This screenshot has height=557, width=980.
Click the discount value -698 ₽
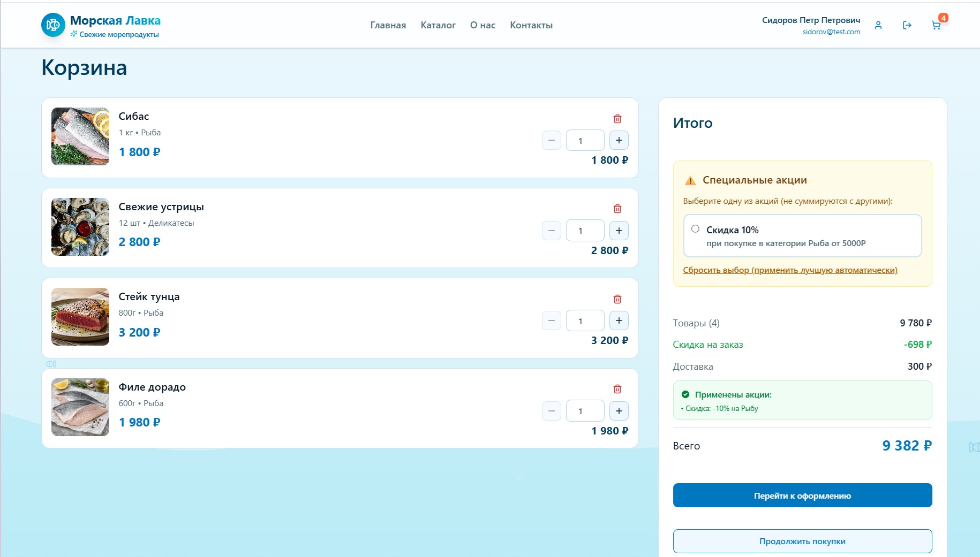[918, 345]
